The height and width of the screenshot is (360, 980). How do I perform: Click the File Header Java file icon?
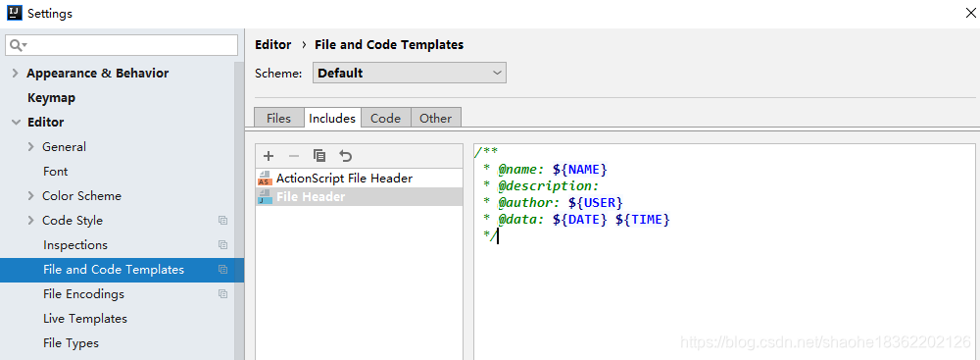265,196
